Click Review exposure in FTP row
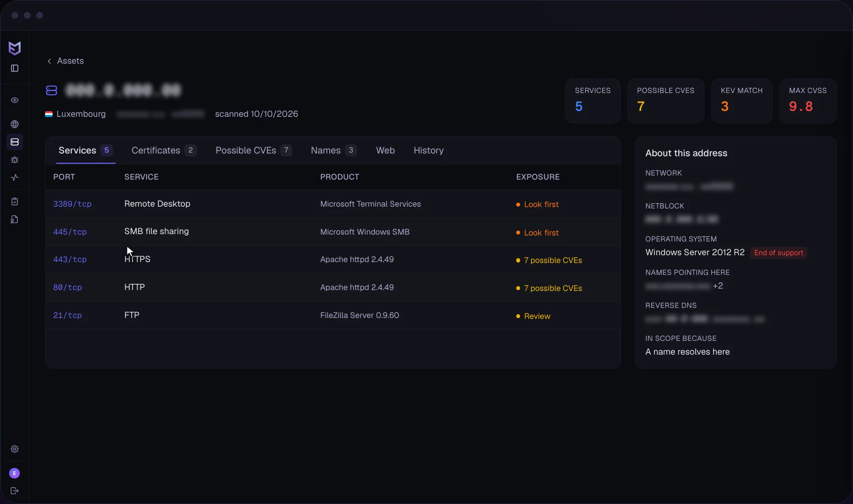853x504 pixels. point(533,316)
